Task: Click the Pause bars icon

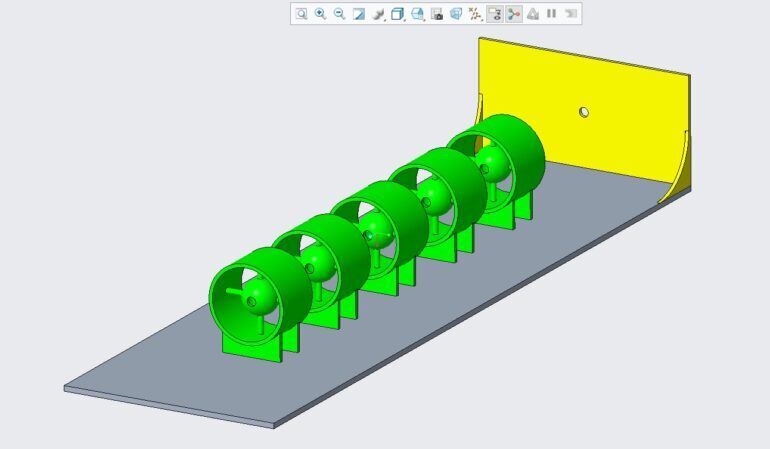Action: point(551,14)
